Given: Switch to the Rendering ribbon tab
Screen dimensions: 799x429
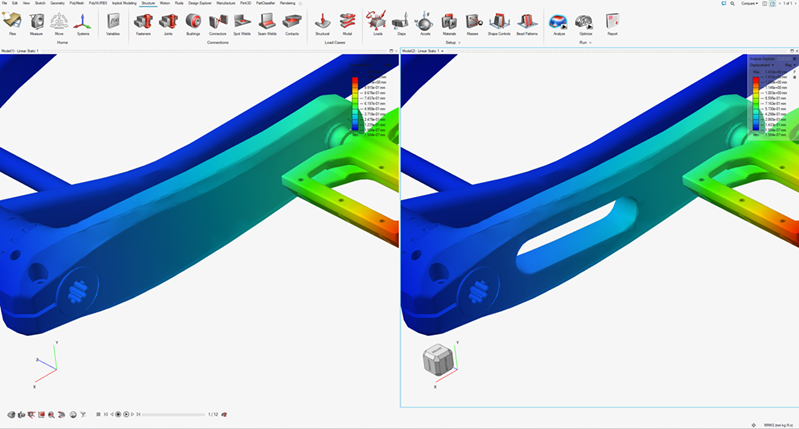Looking at the screenshot, I should coord(287,3).
